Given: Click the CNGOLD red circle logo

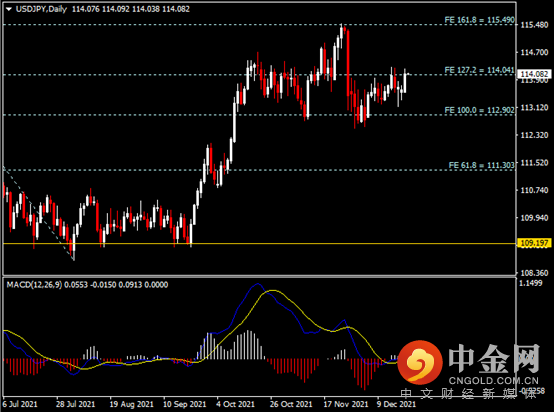Looking at the screenshot, I should point(420,363).
